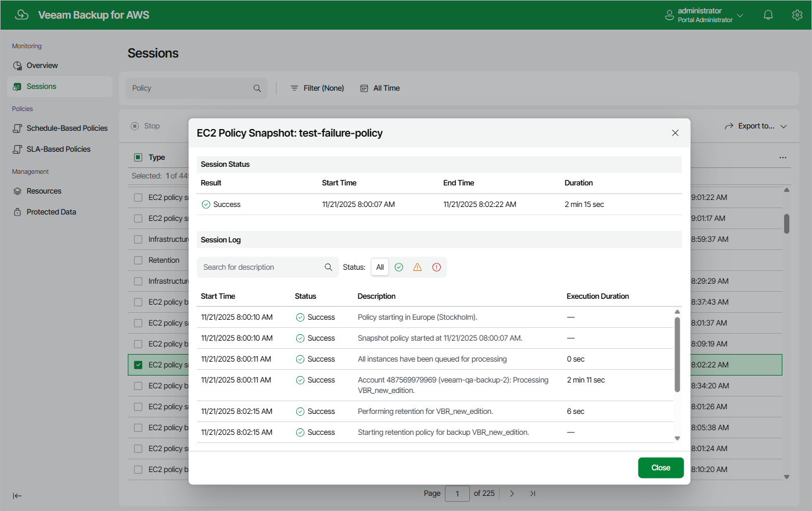Collapse the sidebar navigation pane
This screenshot has width=812, height=511.
(x=17, y=496)
